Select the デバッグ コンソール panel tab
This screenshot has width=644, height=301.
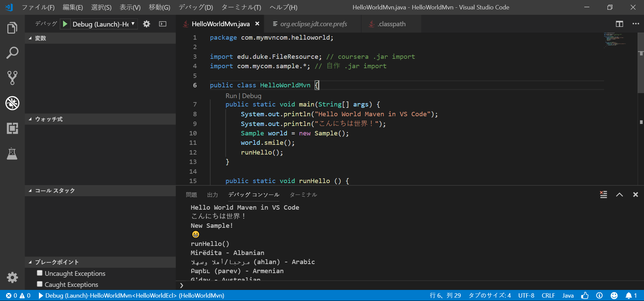(x=254, y=195)
